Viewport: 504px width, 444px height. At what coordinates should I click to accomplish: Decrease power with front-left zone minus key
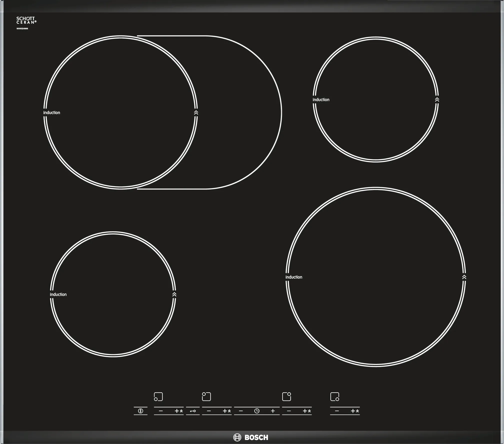tap(161, 411)
